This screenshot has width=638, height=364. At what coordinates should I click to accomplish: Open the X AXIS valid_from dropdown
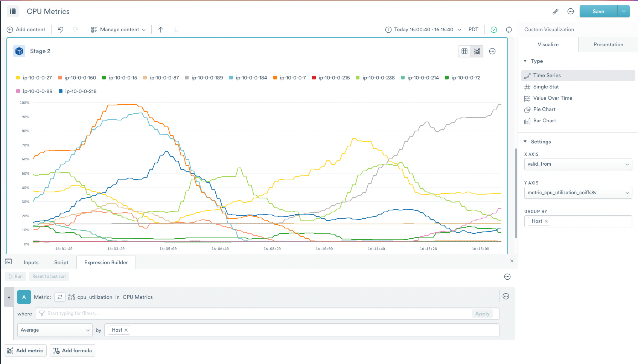coord(578,164)
